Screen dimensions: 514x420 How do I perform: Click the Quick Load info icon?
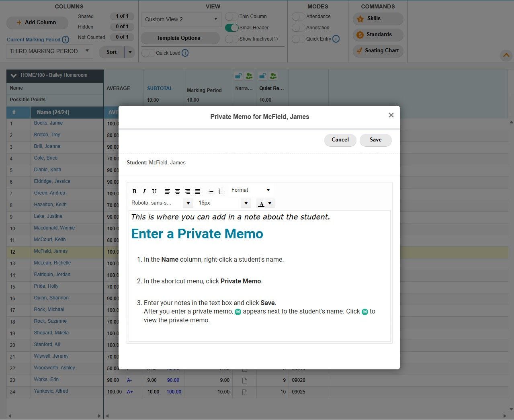[185, 53]
